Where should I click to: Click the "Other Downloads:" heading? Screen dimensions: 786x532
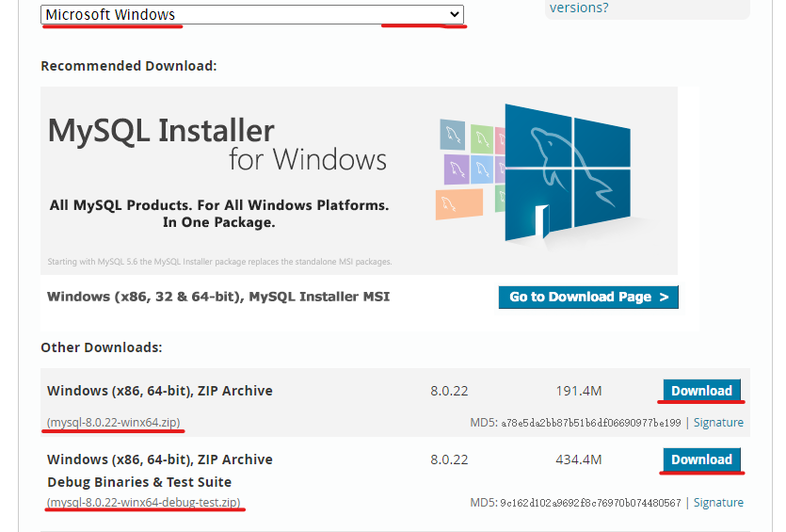click(102, 347)
